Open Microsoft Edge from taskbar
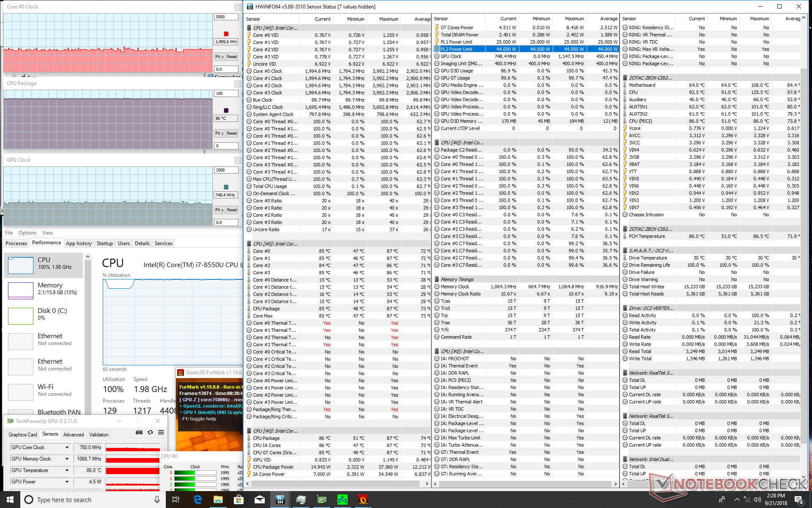 click(x=198, y=500)
